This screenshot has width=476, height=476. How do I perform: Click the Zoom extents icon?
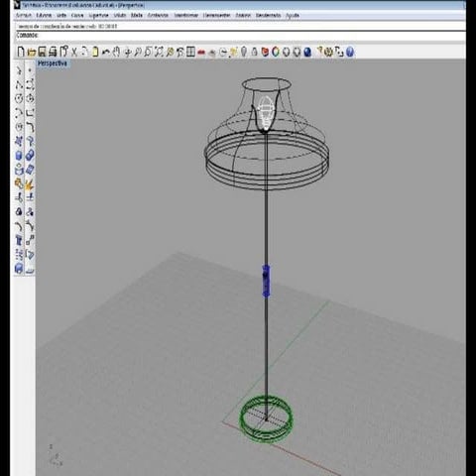pos(159,52)
